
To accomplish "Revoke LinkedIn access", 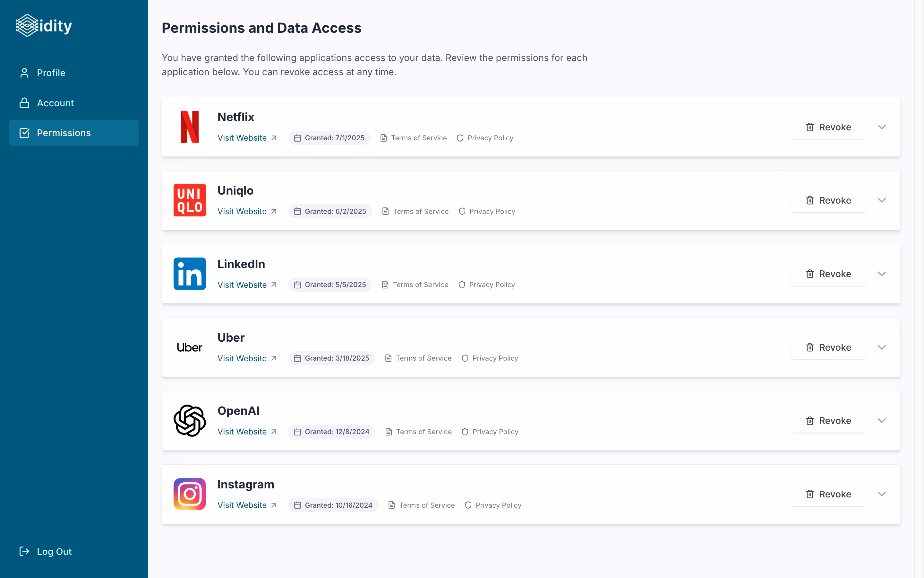I will (x=828, y=274).
